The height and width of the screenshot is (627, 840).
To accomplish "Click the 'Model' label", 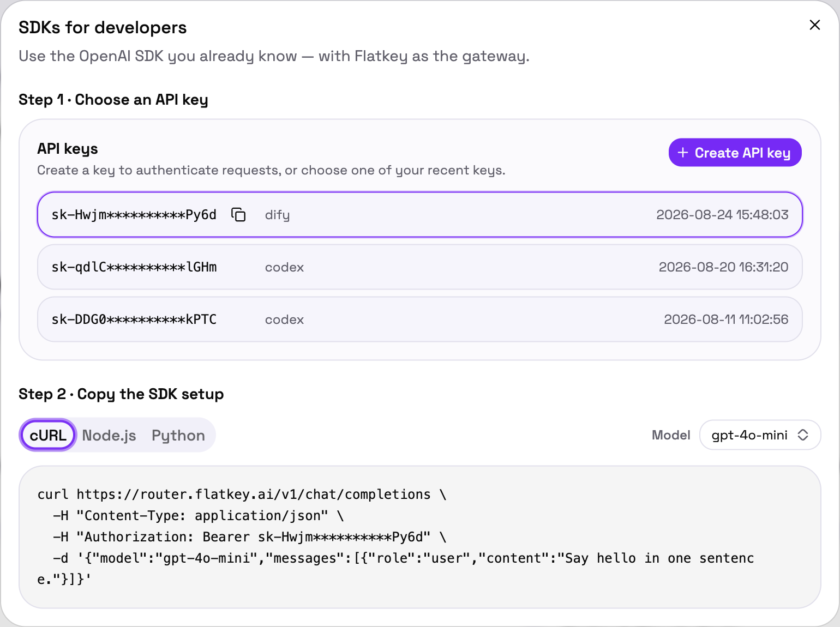I will pyautogui.click(x=671, y=435).
